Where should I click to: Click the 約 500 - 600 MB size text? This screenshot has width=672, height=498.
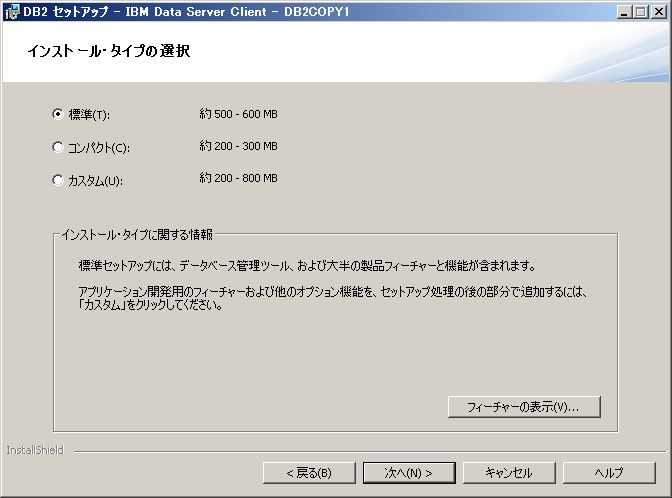pyautogui.click(x=238, y=114)
